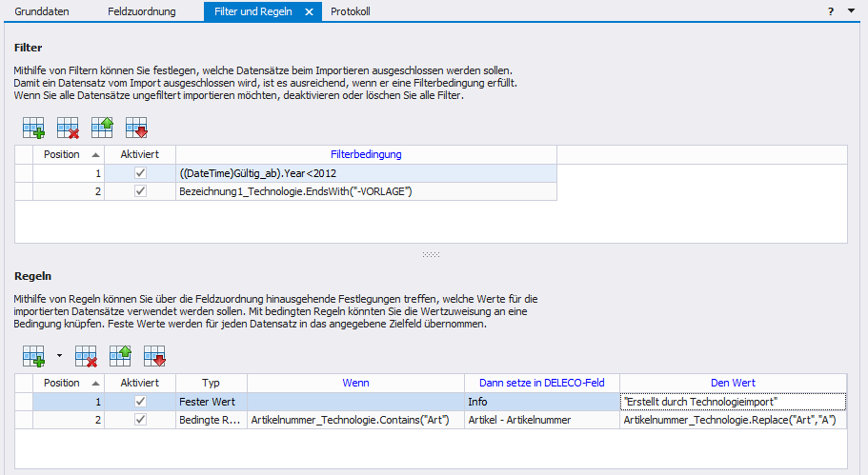Toggle Aktiviert for the Fester Wert rule
The image size is (868, 475).
click(x=140, y=402)
